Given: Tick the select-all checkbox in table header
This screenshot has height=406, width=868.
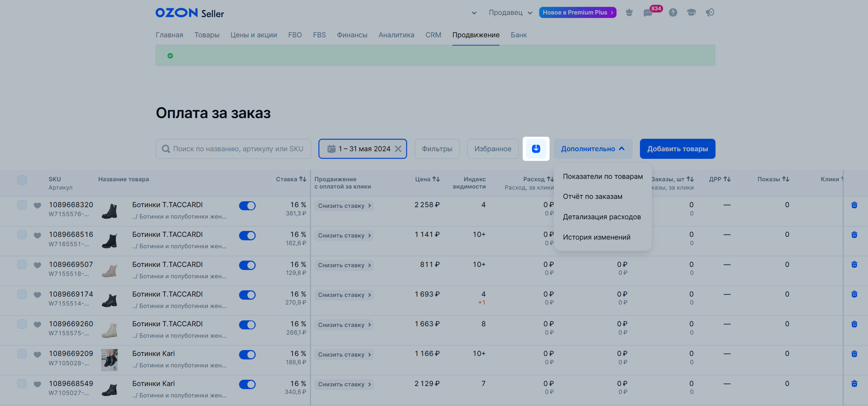Looking at the screenshot, I should [22, 180].
